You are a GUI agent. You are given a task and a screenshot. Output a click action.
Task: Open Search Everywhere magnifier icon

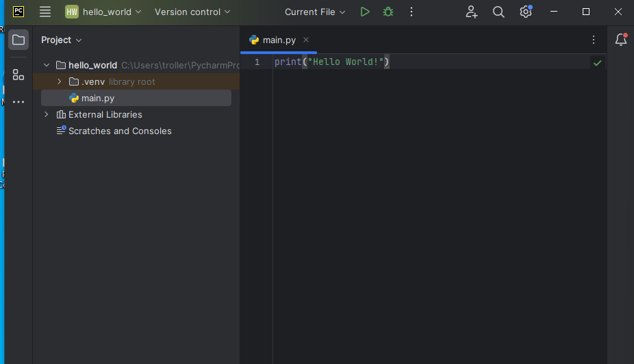tap(498, 12)
